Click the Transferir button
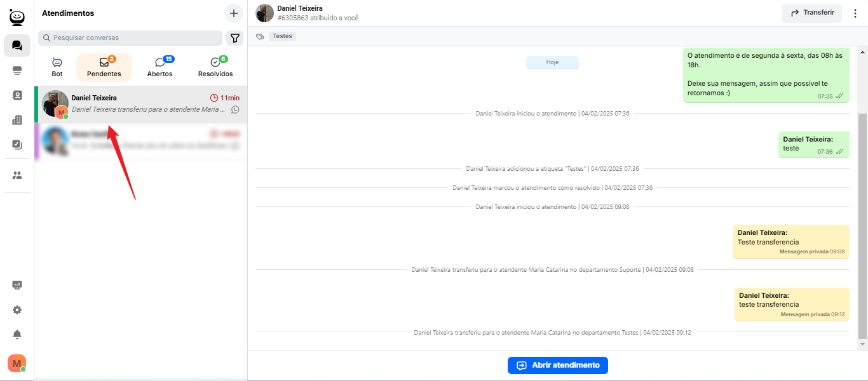 pyautogui.click(x=811, y=13)
